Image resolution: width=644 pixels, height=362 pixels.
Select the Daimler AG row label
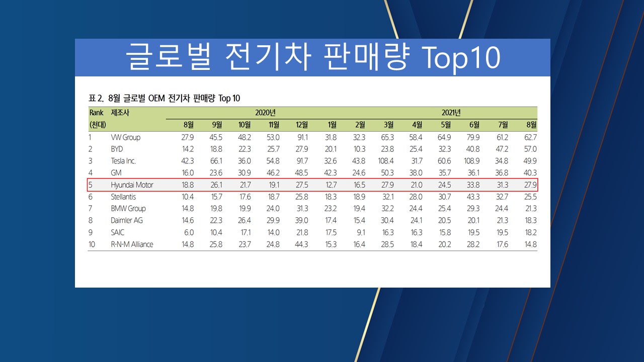tap(126, 220)
